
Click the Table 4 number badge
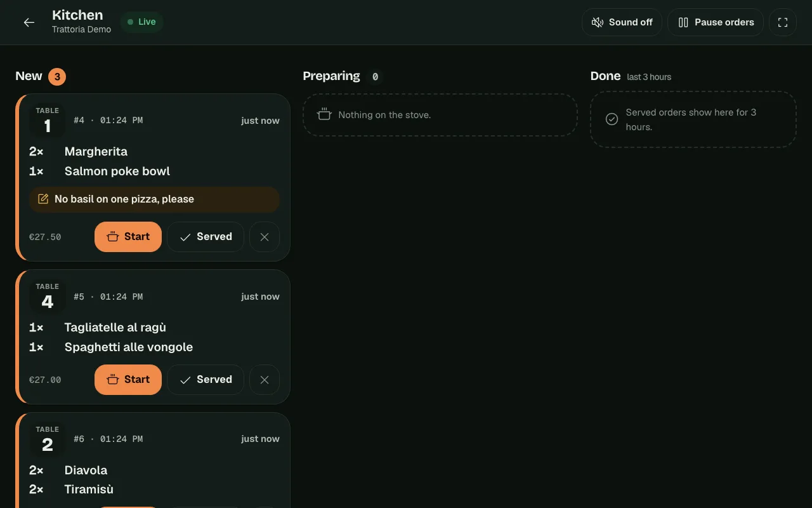pos(48,297)
